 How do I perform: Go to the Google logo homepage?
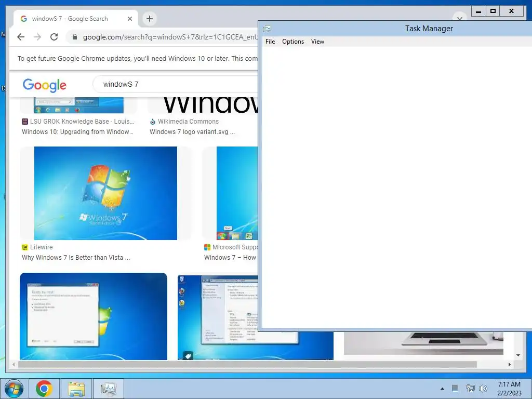(x=45, y=85)
